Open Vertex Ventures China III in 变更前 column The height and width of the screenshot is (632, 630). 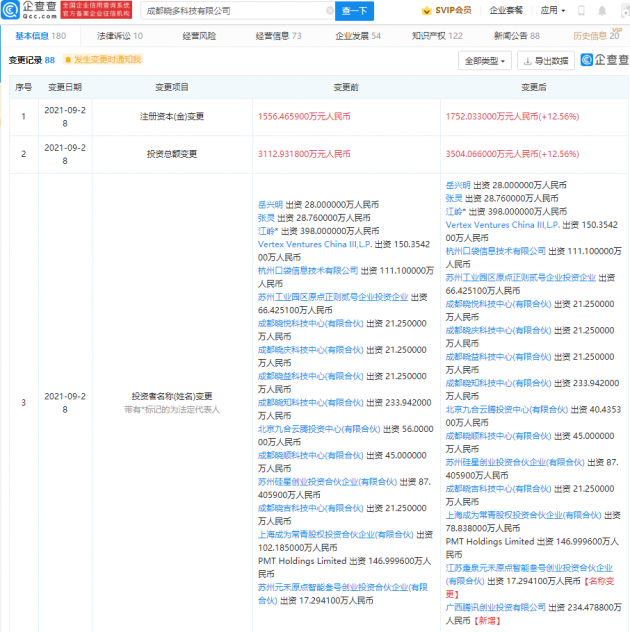pyautogui.click(x=315, y=244)
